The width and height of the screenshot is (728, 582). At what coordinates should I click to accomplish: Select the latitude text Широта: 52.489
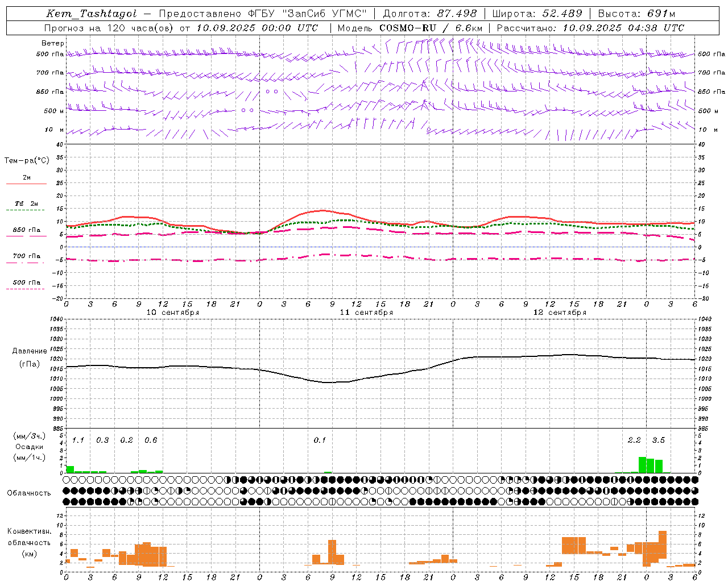pyautogui.click(x=537, y=14)
